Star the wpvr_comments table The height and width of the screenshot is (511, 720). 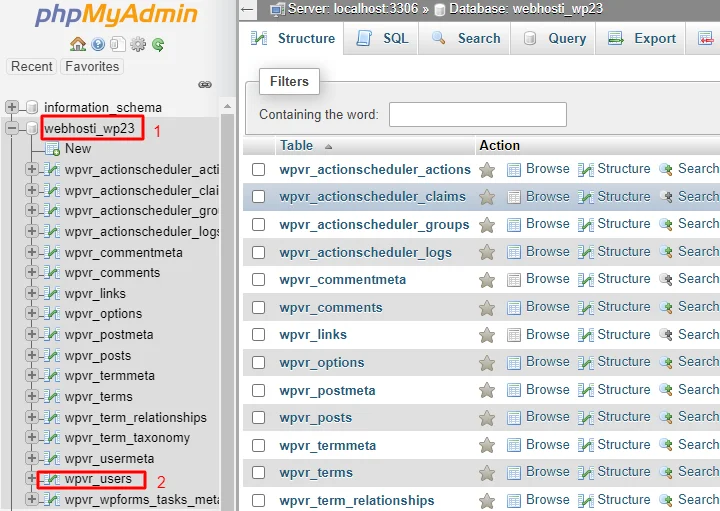tap(487, 308)
